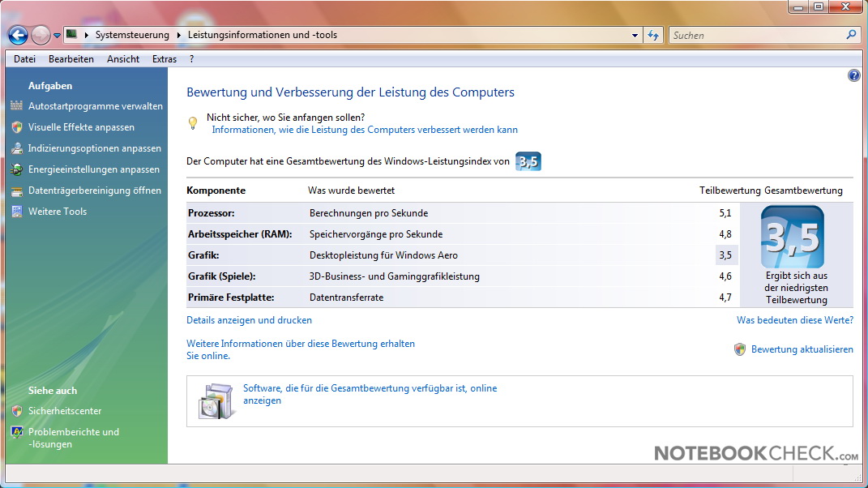Focus the Suchen search field
Image resolution: width=868 pixels, height=488 pixels.
pyautogui.click(x=757, y=36)
